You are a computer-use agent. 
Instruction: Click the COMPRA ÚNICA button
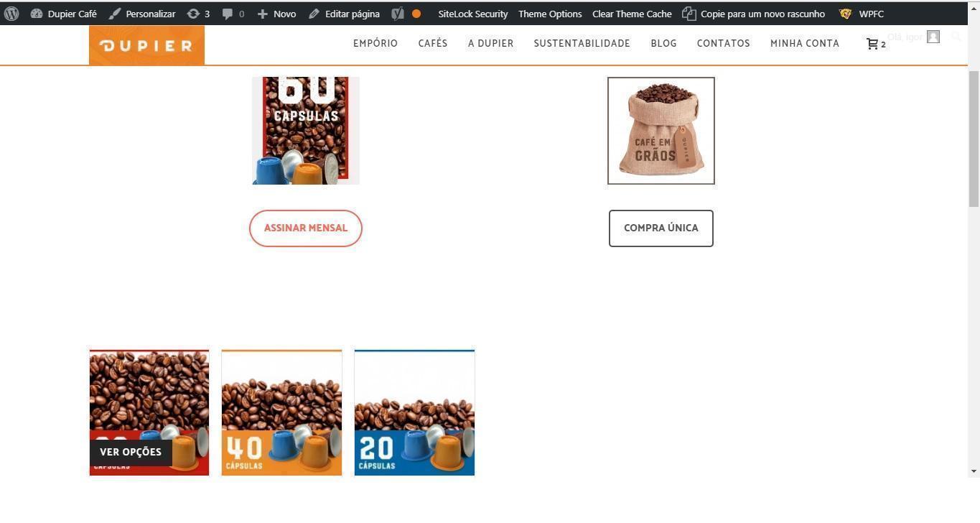pos(661,228)
